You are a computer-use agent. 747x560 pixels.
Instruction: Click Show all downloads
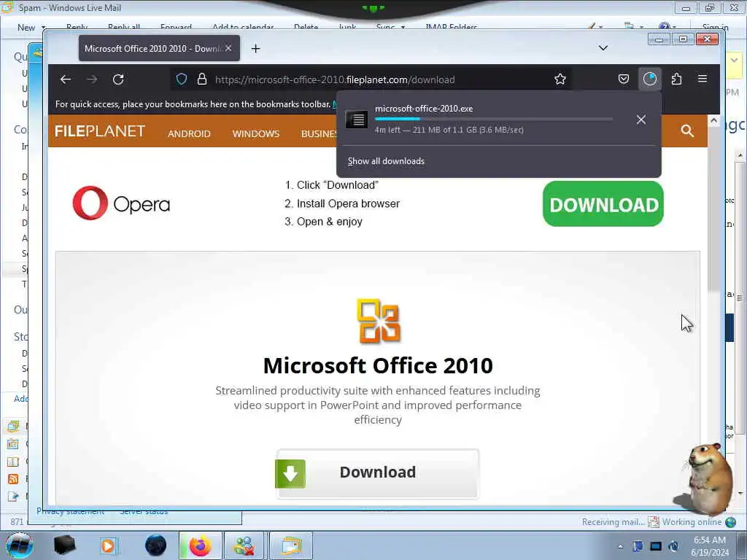pos(386,161)
